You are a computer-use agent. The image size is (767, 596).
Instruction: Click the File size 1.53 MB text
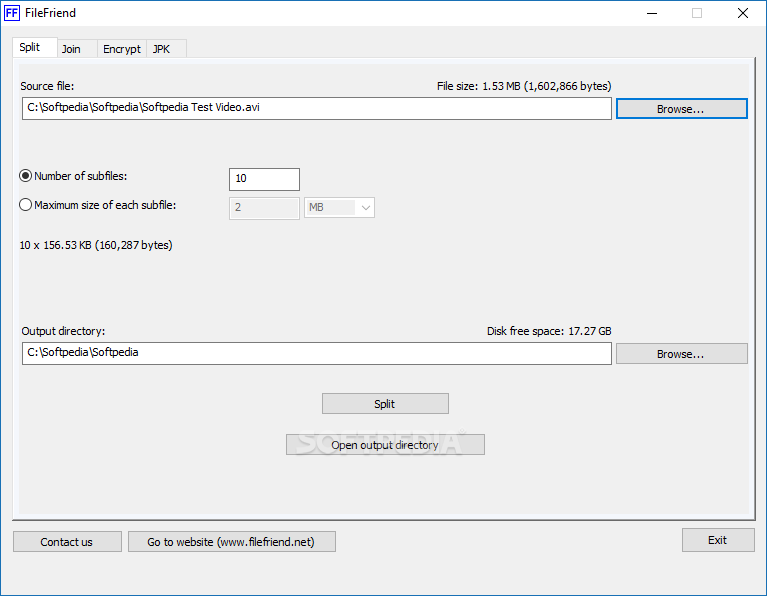coord(524,86)
